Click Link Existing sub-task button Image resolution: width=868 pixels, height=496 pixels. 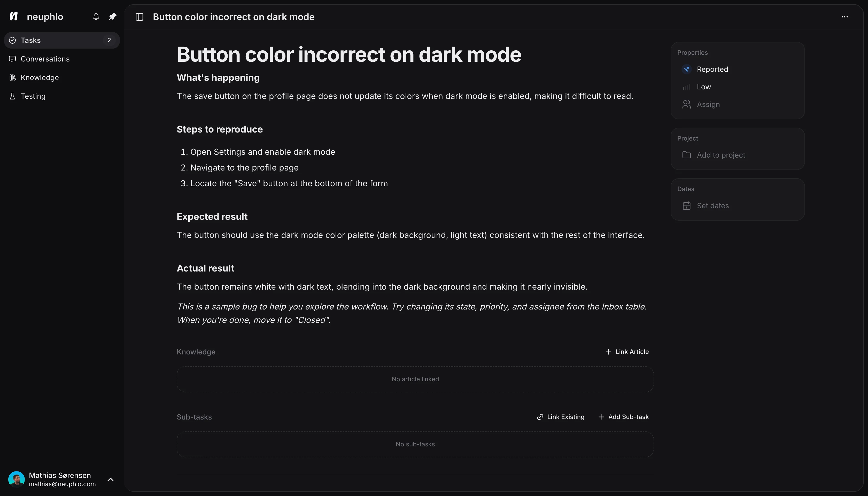(561, 417)
